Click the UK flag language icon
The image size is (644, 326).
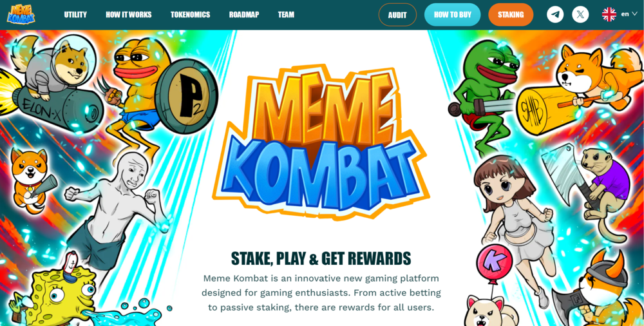click(609, 14)
